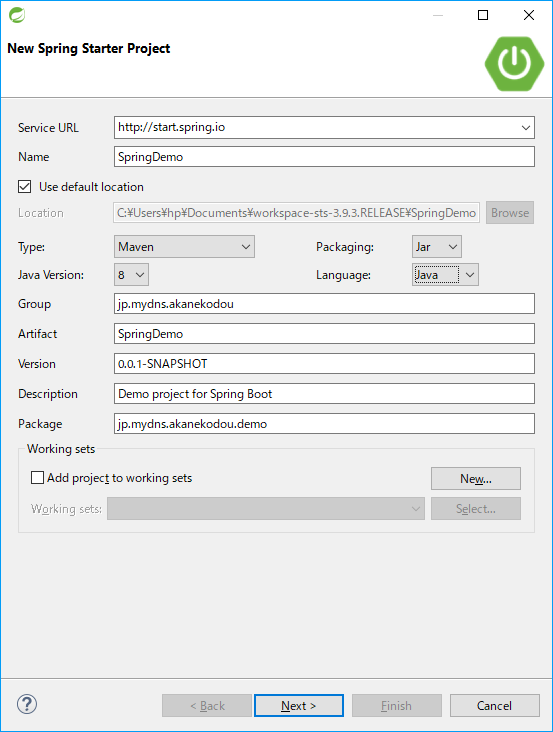Click the New Spring Starter Project heading
Image resolution: width=553 pixels, height=732 pixels.
click(x=89, y=49)
